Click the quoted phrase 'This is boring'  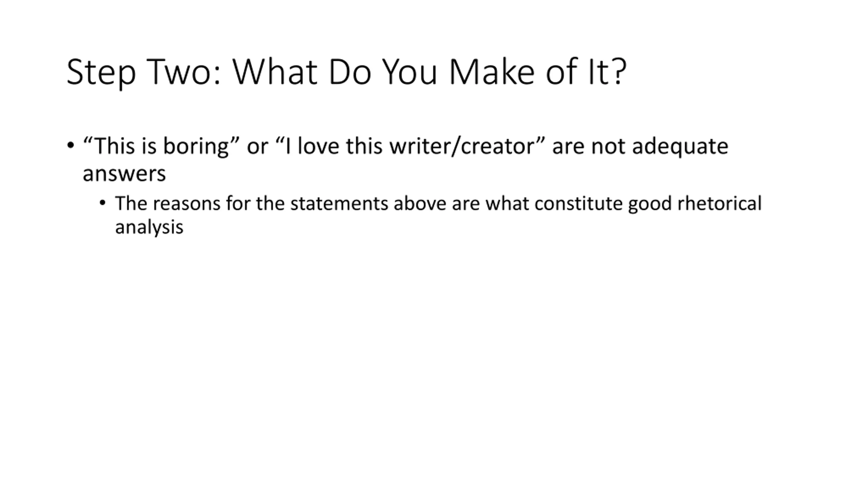pos(161,146)
